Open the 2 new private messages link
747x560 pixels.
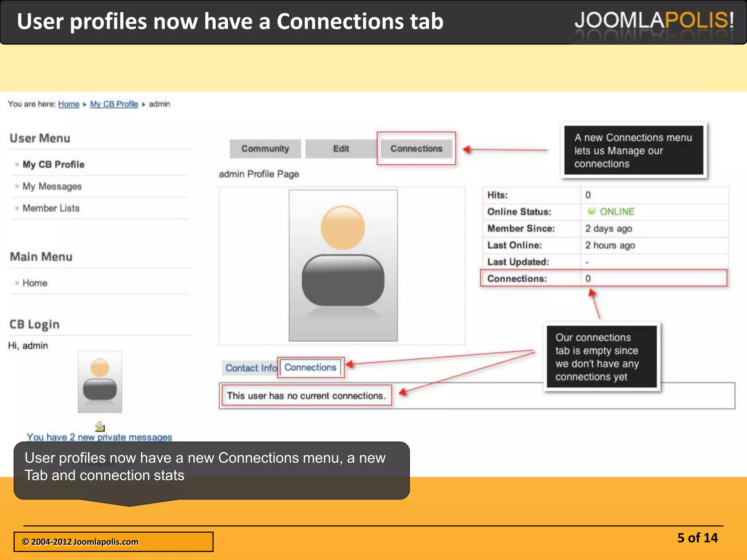click(x=99, y=437)
